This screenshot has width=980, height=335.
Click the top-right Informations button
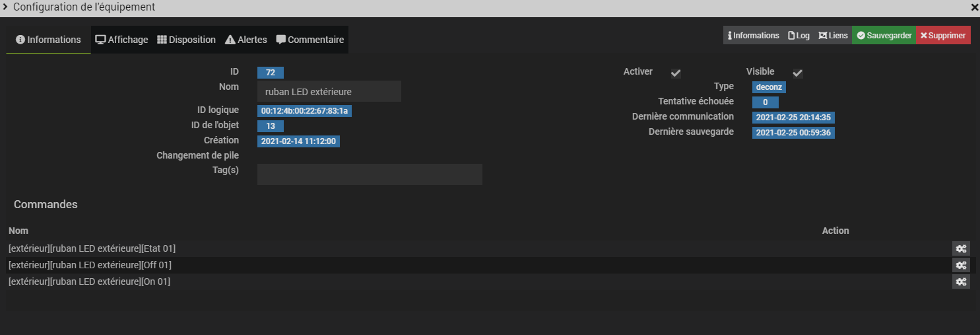click(753, 36)
